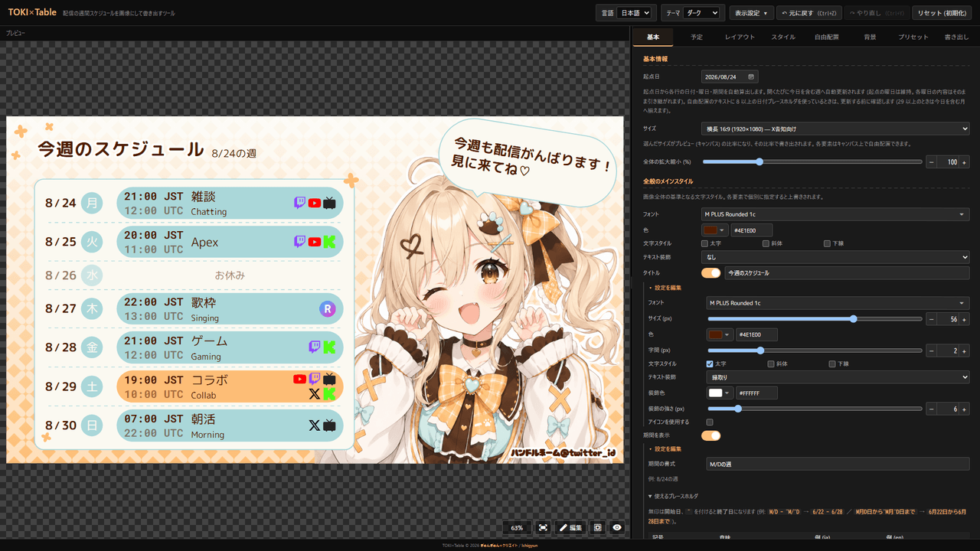This screenshot has height=551, width=980.
Task: Open 装飾色 white color swatch
Action: click(x=719, y=393)
